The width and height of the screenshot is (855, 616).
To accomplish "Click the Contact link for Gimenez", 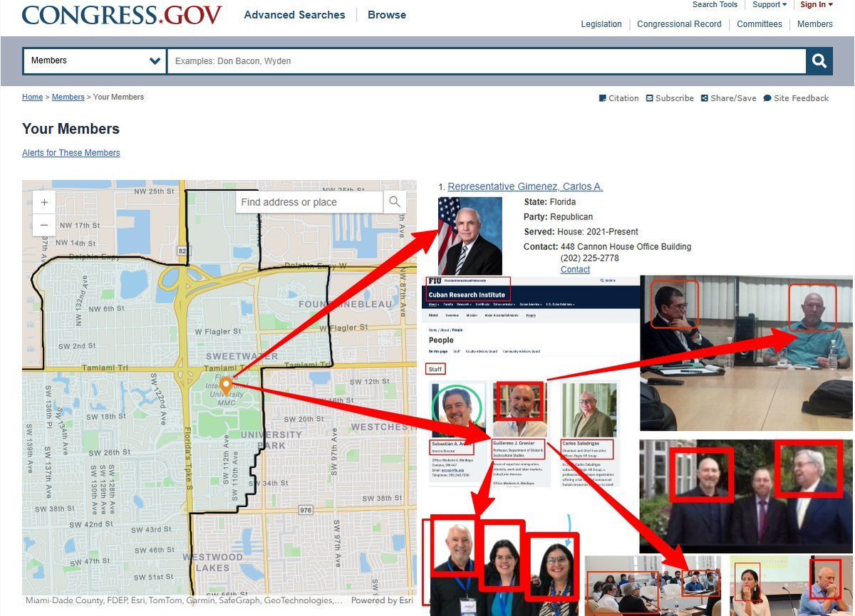I will pos(575,269).
